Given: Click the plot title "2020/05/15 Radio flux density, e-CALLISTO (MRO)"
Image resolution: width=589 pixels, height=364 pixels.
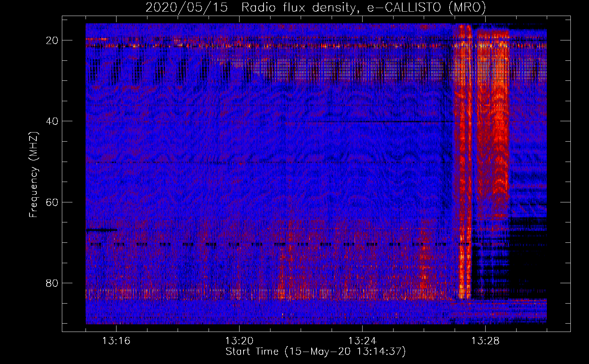Looking at the screenshot, I should [x=316, y=7].
